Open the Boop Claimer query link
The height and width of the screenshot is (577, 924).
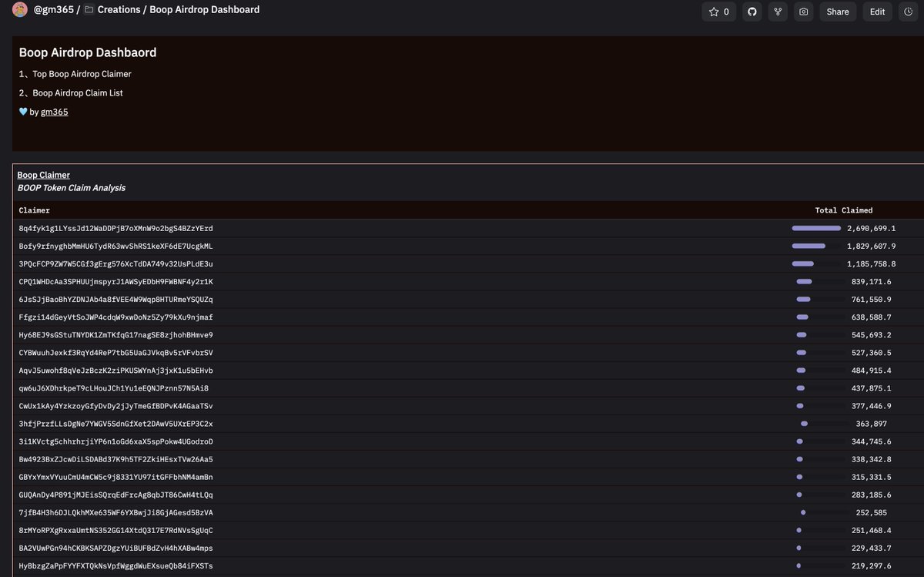43,175
